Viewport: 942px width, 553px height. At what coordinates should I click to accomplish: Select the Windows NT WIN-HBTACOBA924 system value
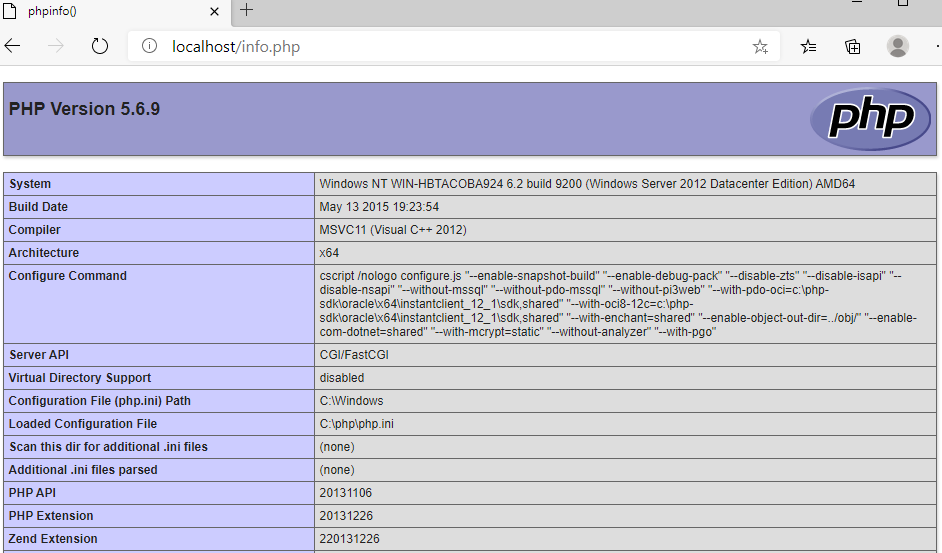pos(587,184)
